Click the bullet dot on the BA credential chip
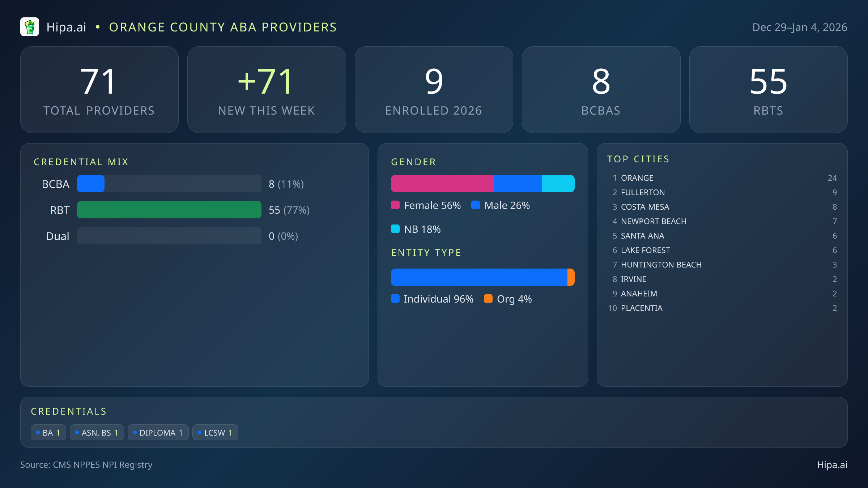Screen dimensions: 868x488 pos(38,432)
